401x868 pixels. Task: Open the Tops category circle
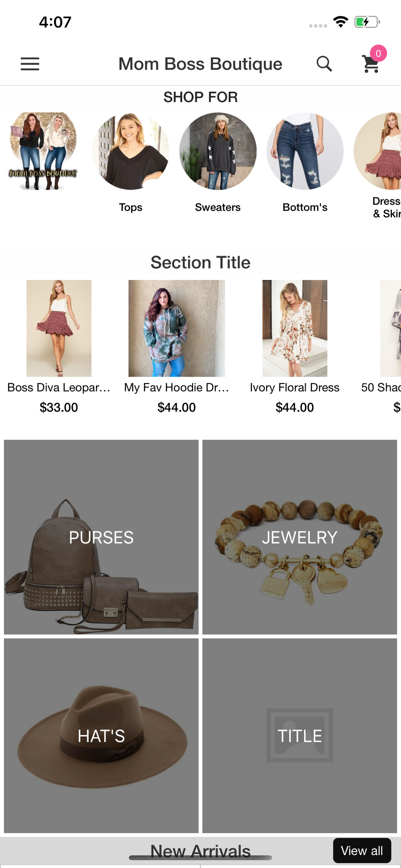point(131,151)
